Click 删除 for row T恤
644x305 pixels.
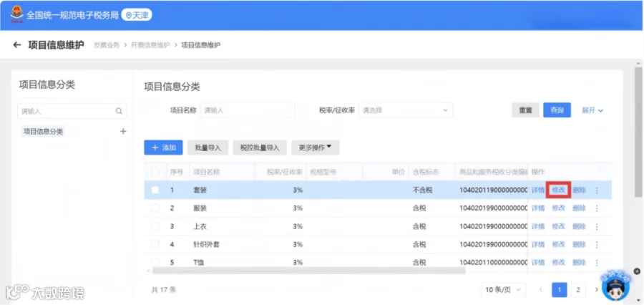tap(579, 262)
